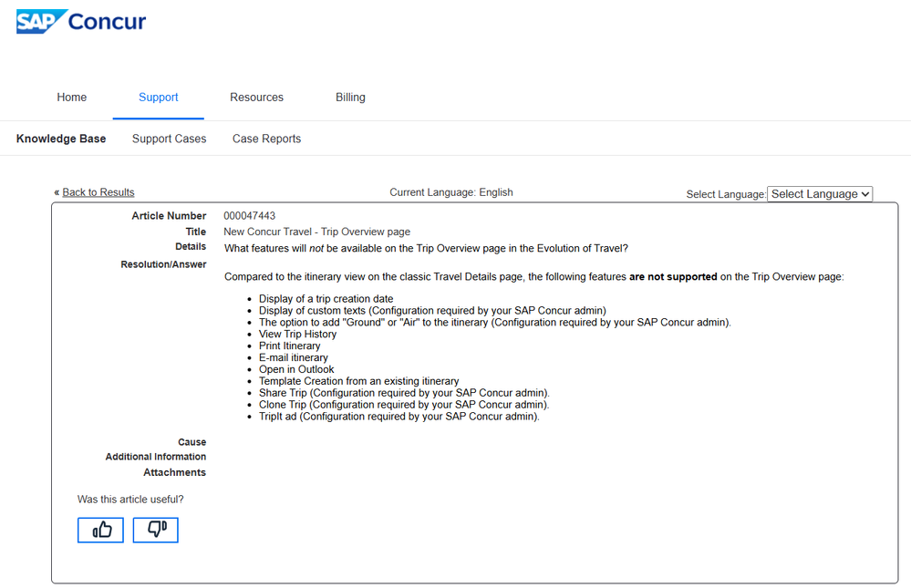This screenshot has width=911, height=588.
Task: Click the 'Was this article useful?' text
Action: (x=130, y=499)
